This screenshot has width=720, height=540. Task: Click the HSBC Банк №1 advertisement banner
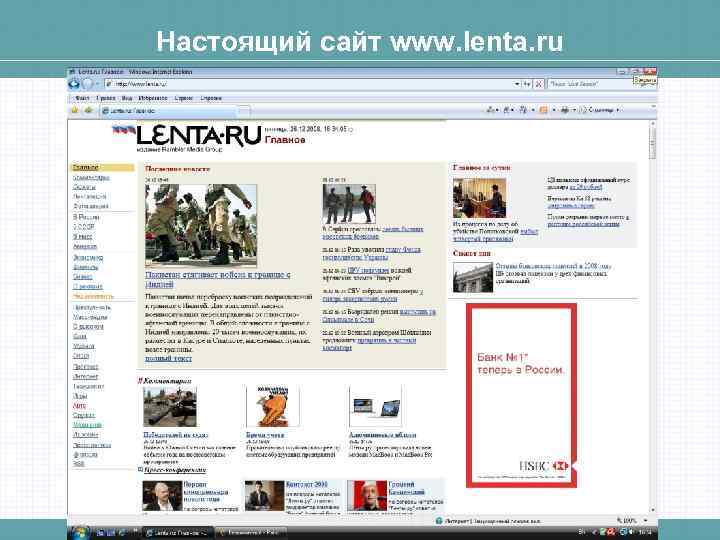[x=521, y=395]
